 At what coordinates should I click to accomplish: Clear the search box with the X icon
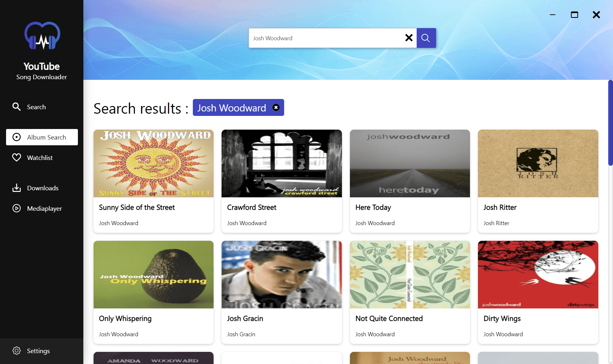[x=409, y=38]
